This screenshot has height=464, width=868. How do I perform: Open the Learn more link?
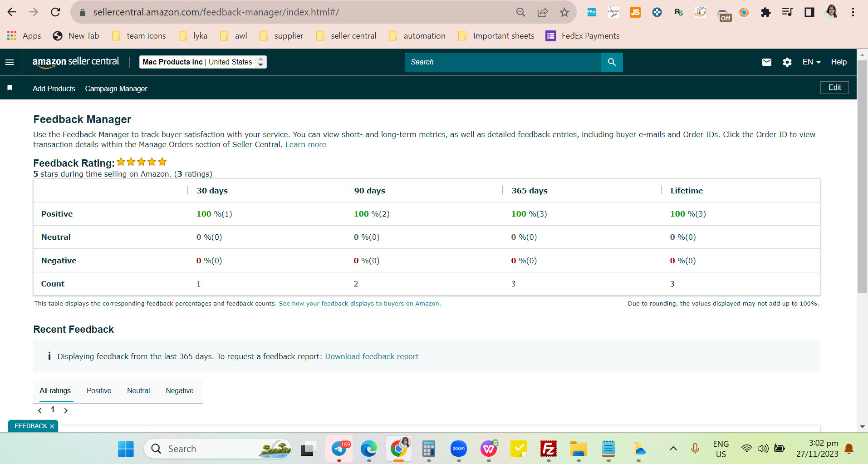click(306, 145)
